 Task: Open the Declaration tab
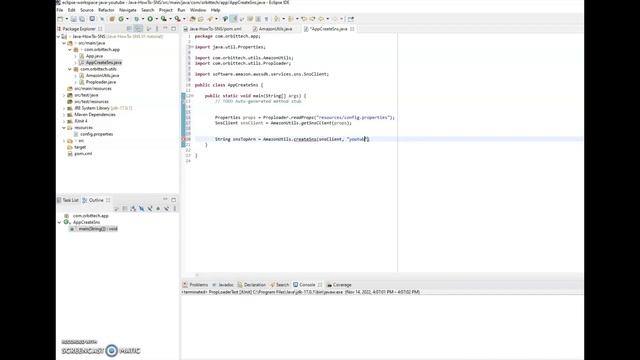[252, 284]
